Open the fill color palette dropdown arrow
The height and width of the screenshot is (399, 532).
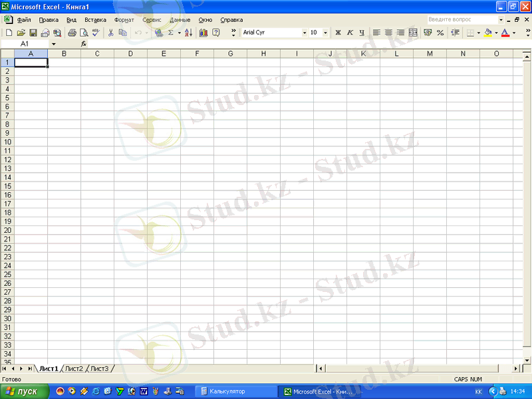[496, 33]
